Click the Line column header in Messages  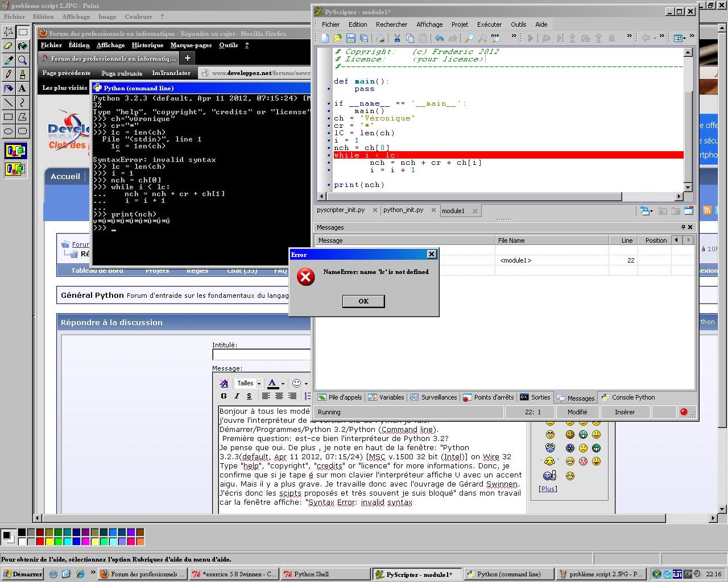[x=623, y=240]
